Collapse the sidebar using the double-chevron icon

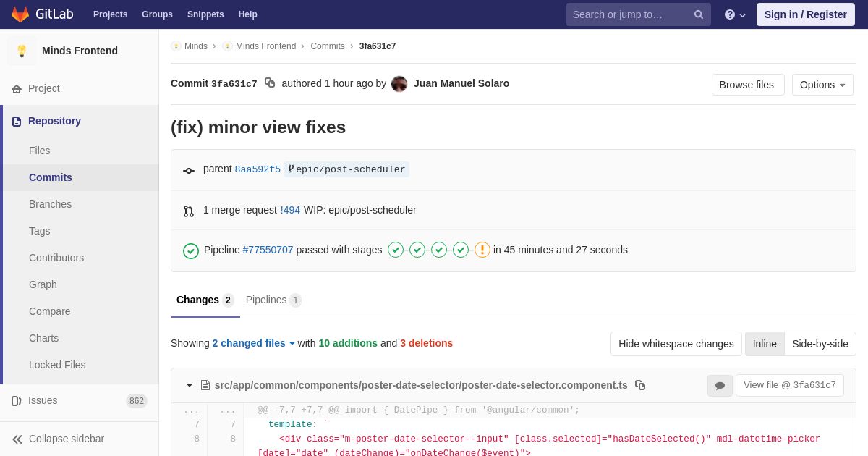(17, 439)
